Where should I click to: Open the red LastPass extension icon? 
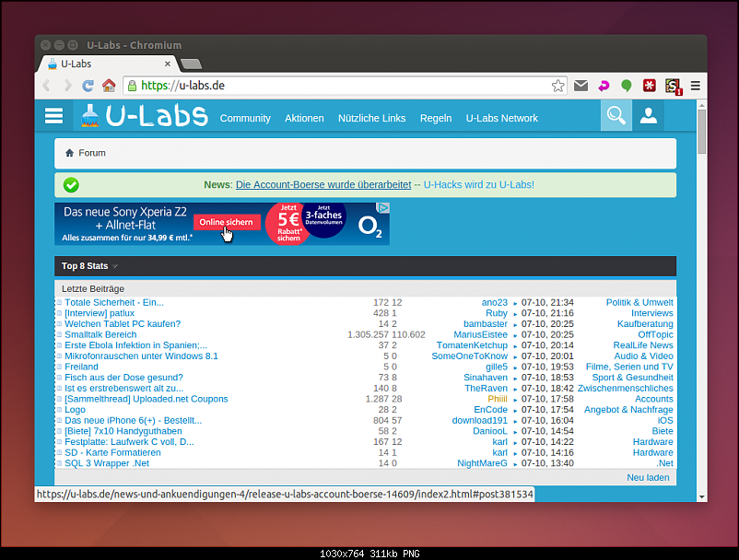650,86
